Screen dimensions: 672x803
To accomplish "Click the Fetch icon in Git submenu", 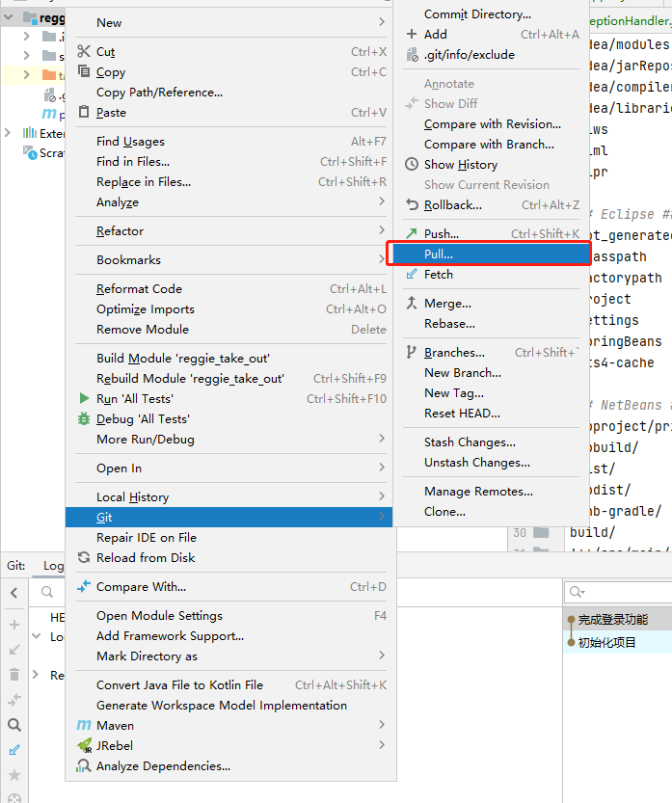I will pyautogui.click(x=412, y=274).
